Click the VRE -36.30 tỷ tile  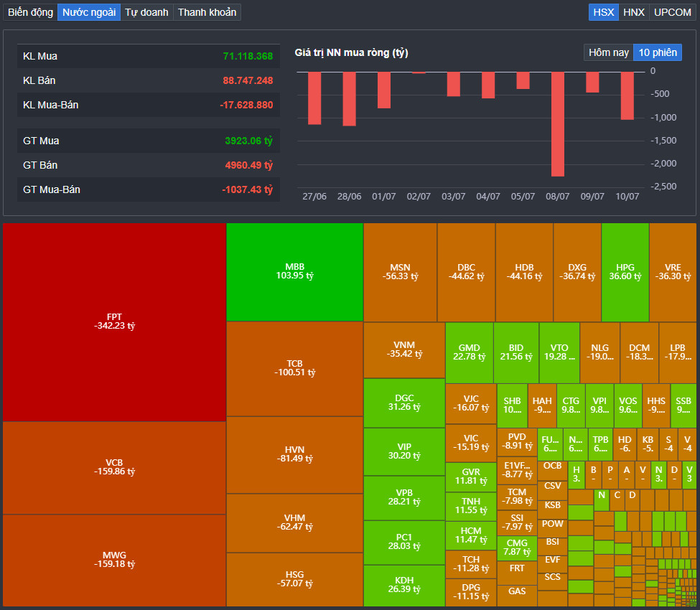coord(673,272)
